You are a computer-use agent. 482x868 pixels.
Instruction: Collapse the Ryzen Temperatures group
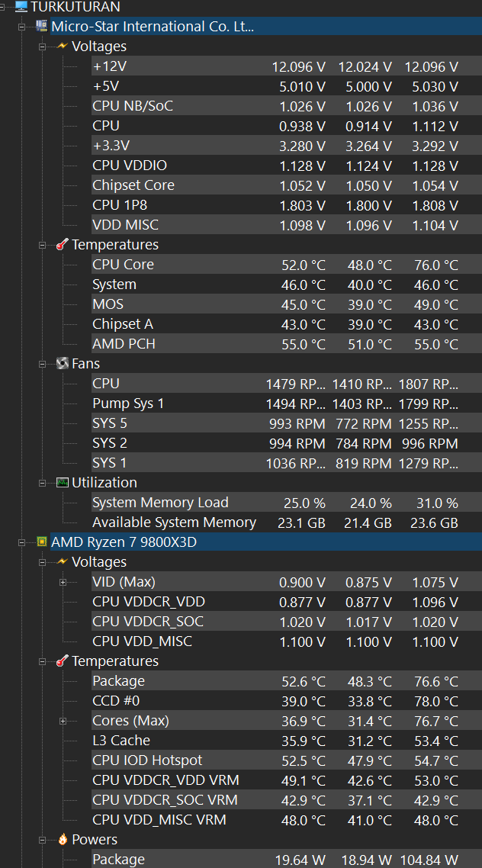(42, 661)
